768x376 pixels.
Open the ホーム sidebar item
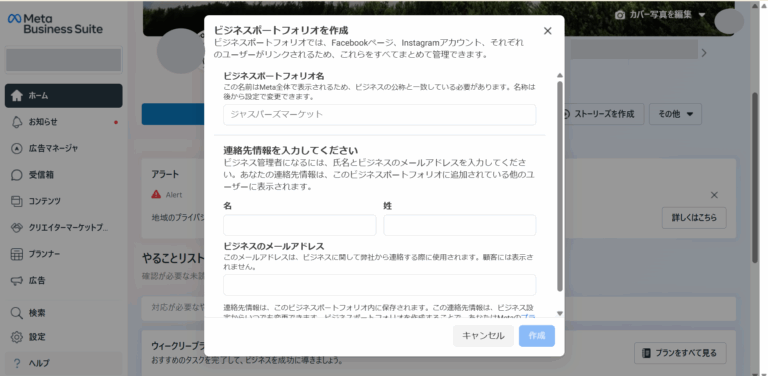click(64, 95)
